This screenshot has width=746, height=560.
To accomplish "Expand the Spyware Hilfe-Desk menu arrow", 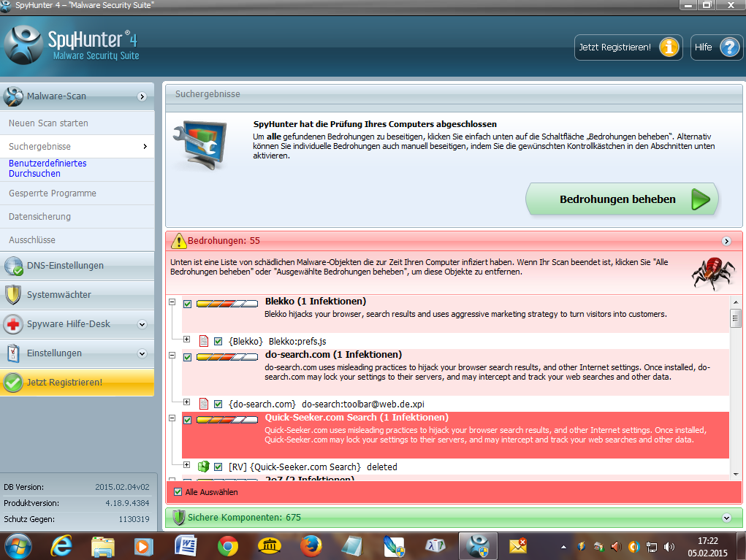I will 142,324.
